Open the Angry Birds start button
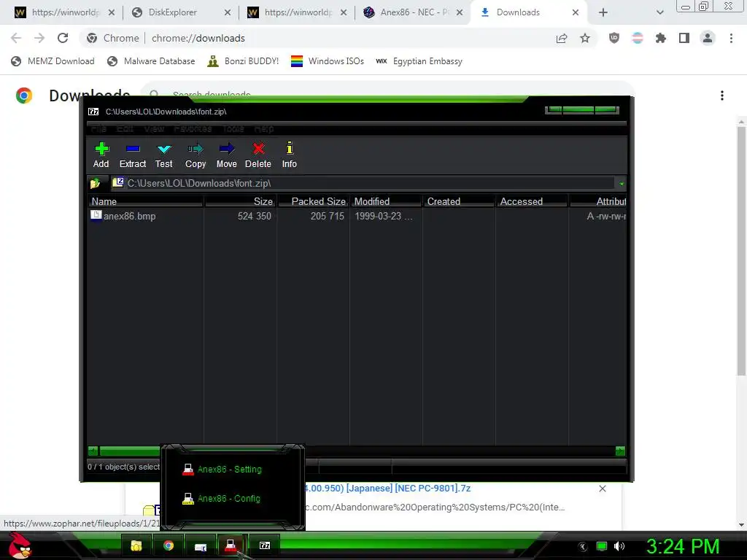Viewport: 747px width, 560px height. [20, 545]
